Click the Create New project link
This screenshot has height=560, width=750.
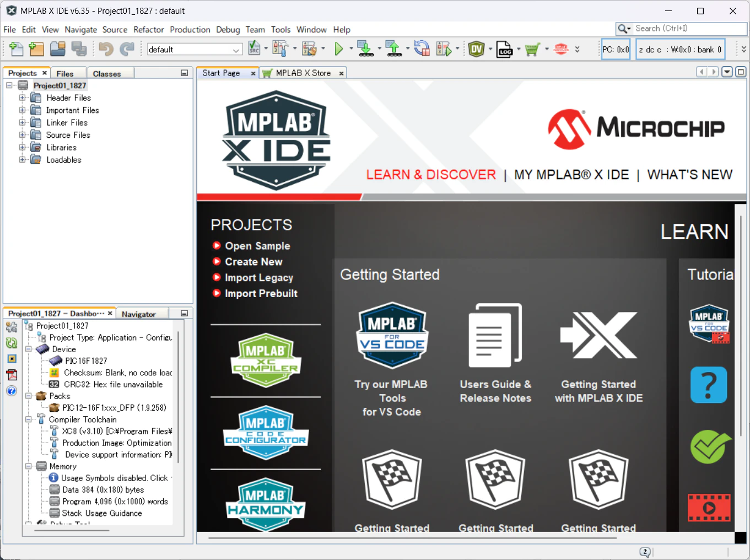[253, 262]
